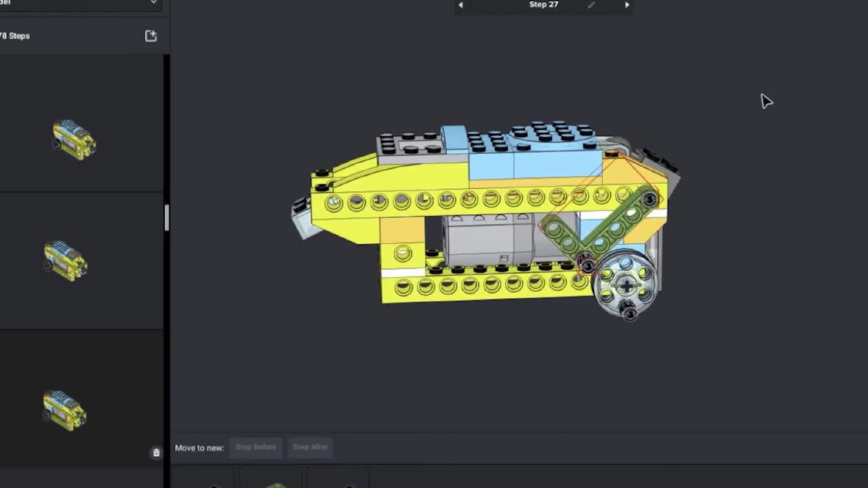Image resolution: width=868 pixels, height=488 pixels.
Task: Go to the previous step arrow
Action: pyautogui.click(x=460, y=5)
